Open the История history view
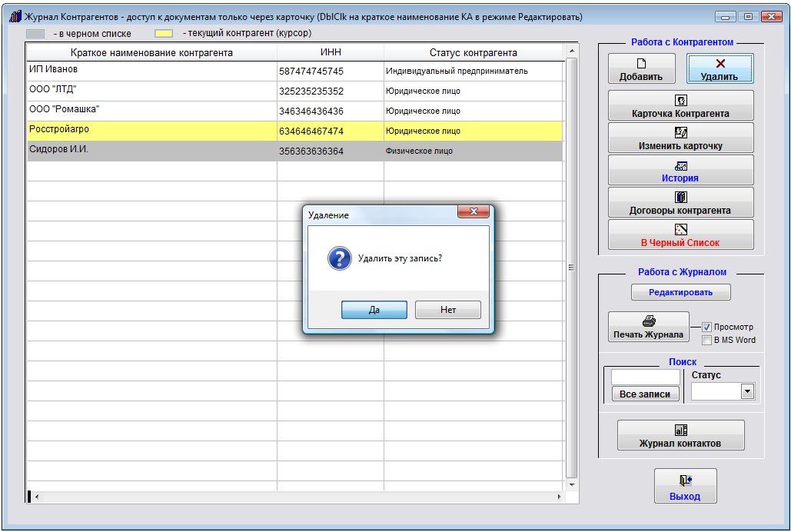 (x=680, y=171)
